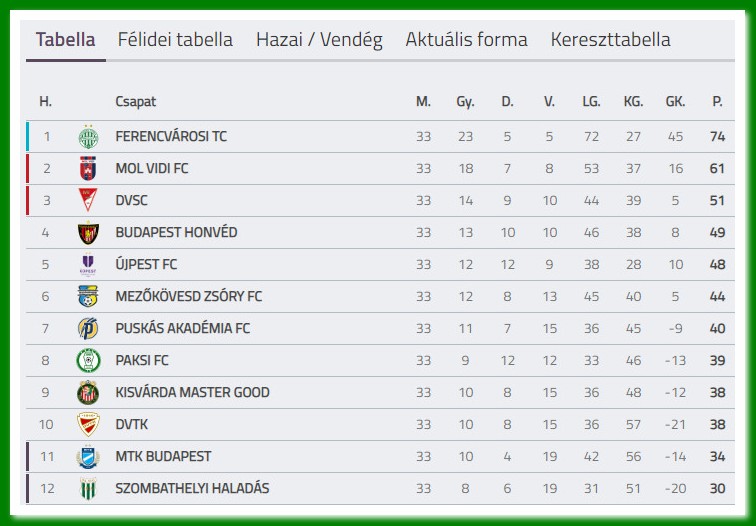Click the DVSC team crest
This screenshot has width=756, height=526.
tap(88, 201)
